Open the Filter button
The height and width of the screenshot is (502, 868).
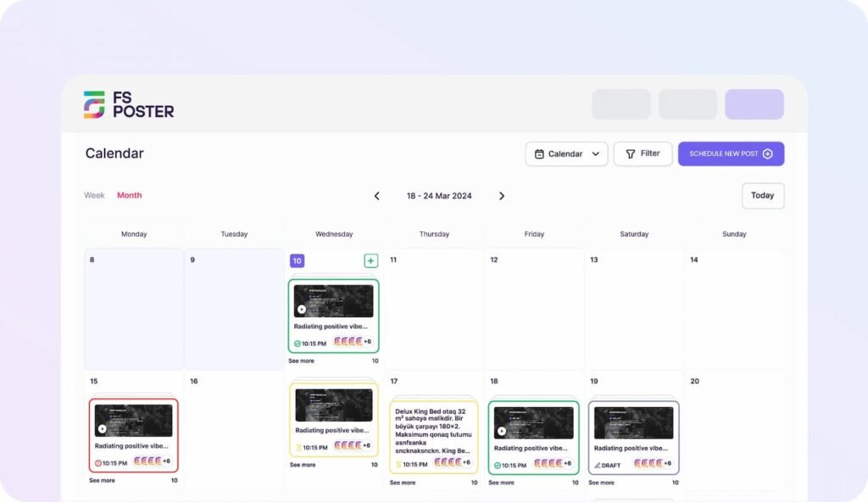pos(643,153)
